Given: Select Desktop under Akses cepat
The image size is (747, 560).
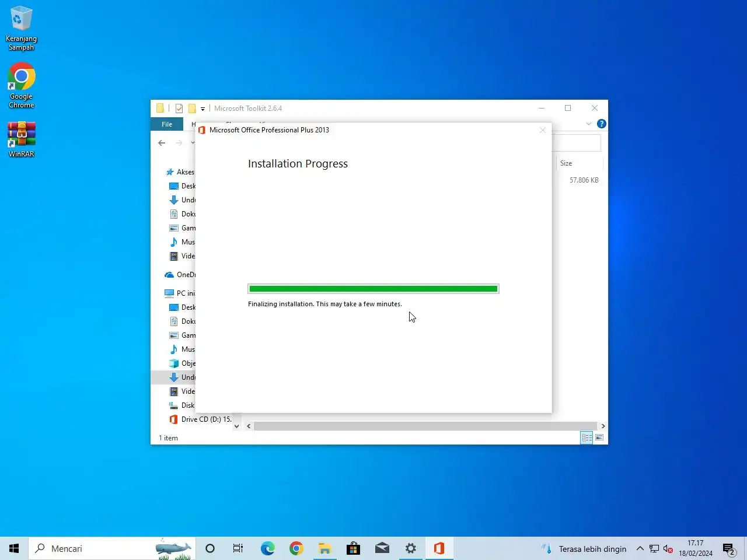Looking at the screenshot, I should point(182,186).
